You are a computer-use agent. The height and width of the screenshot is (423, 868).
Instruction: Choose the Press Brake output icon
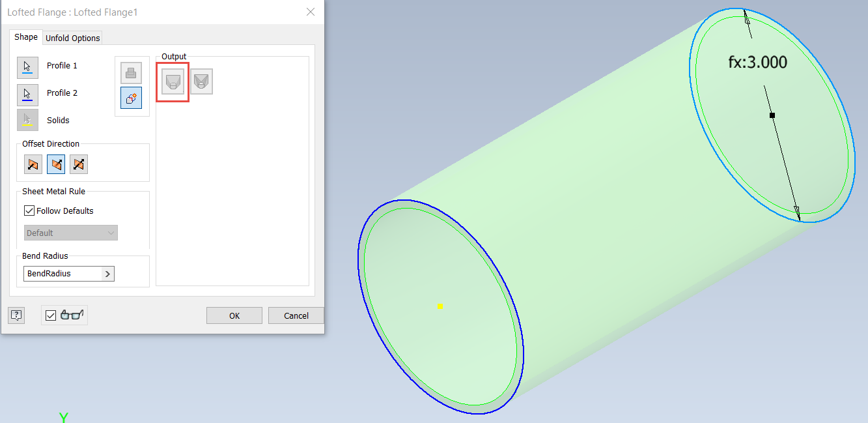point(201,81)
